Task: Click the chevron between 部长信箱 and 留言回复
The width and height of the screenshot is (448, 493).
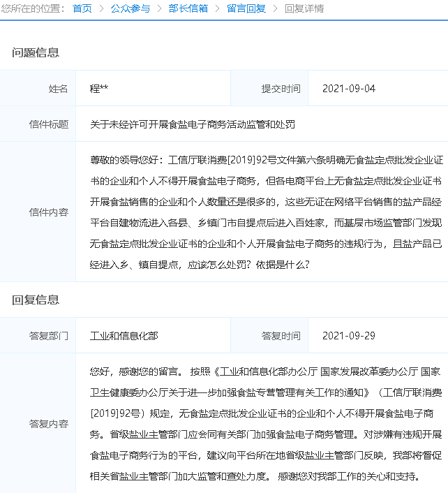Action: (x=217, y=9)
